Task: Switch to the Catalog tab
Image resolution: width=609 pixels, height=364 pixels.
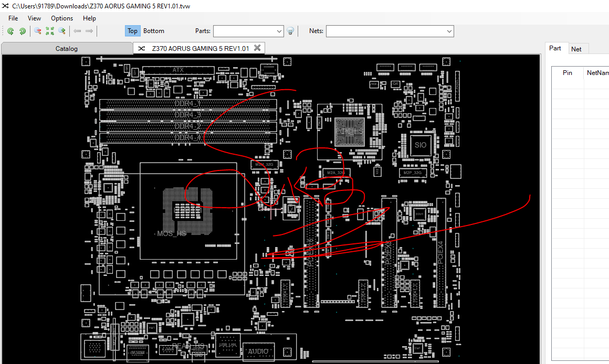Action: coord(67,48)
